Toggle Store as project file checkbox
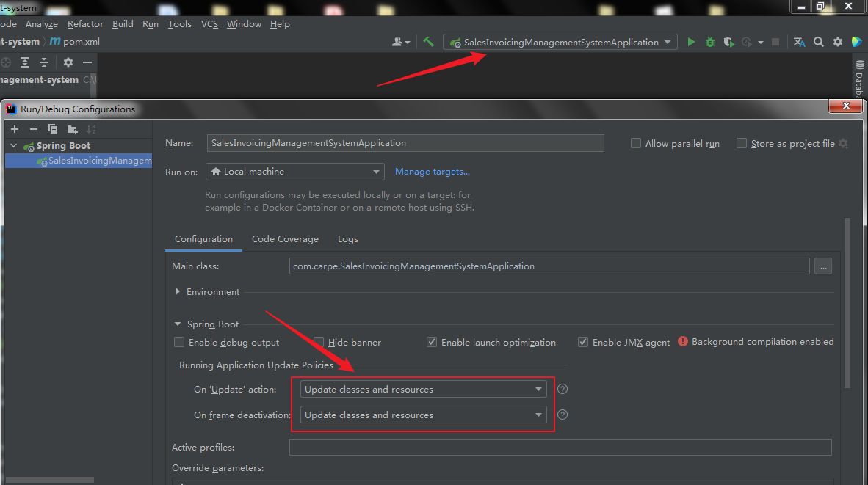Screen dimensions: 868x485 point(741,143)
